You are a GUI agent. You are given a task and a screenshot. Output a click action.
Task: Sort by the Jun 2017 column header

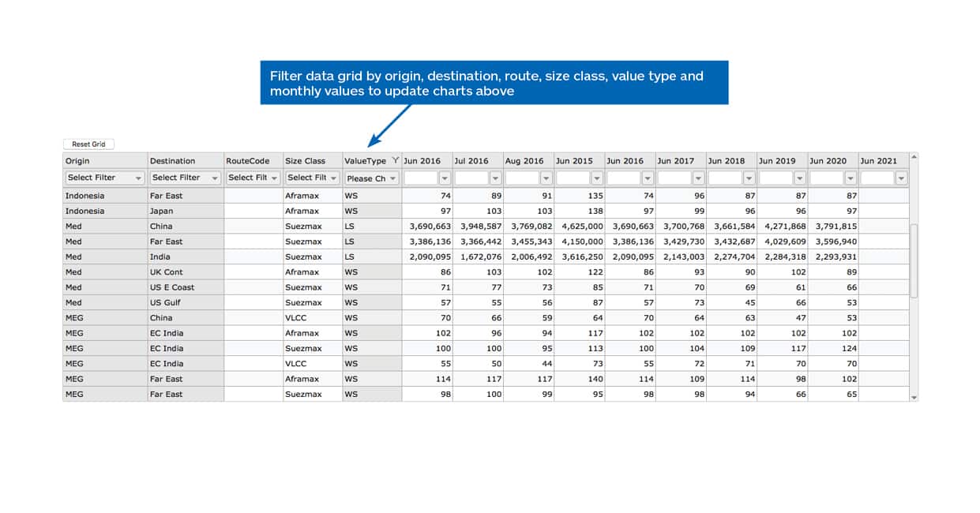(681, 161)
